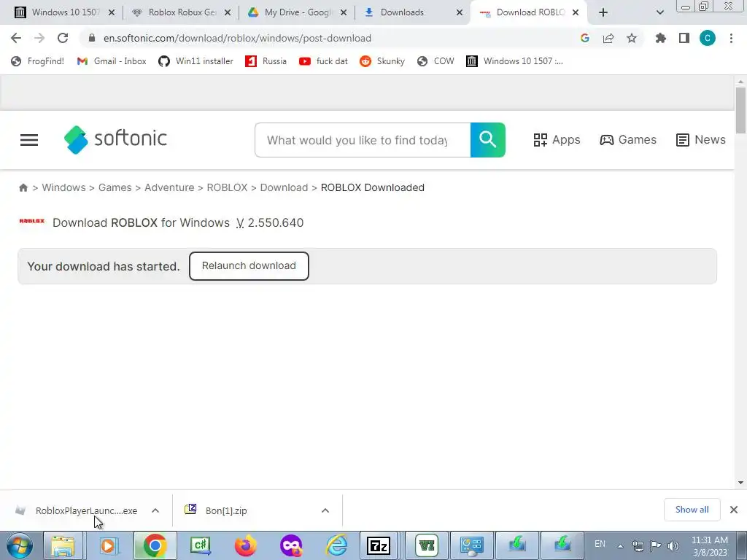
Task: Click the Relaunch download button
Action: pyautogui.click(x=249, y=265)
